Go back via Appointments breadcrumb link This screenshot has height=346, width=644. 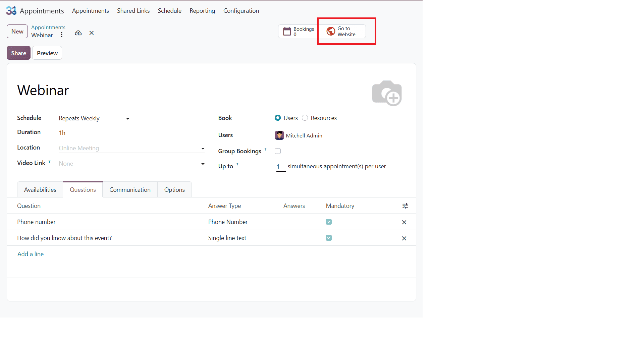[48, 27]
